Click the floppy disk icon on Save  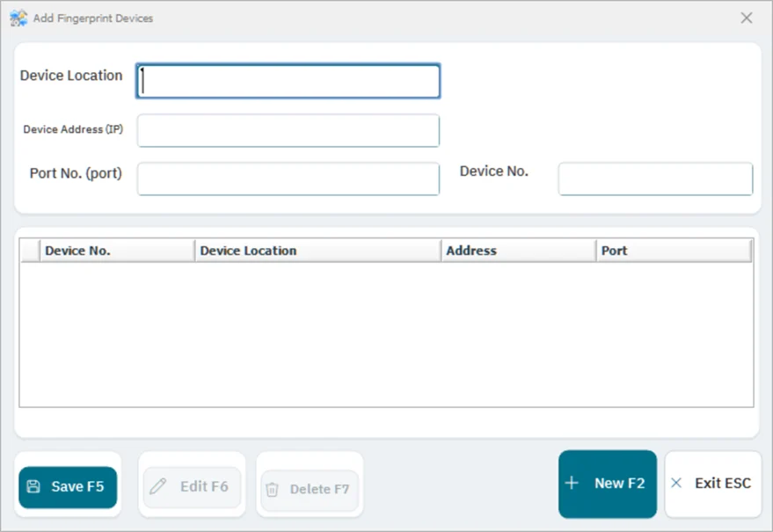(33, 486)
